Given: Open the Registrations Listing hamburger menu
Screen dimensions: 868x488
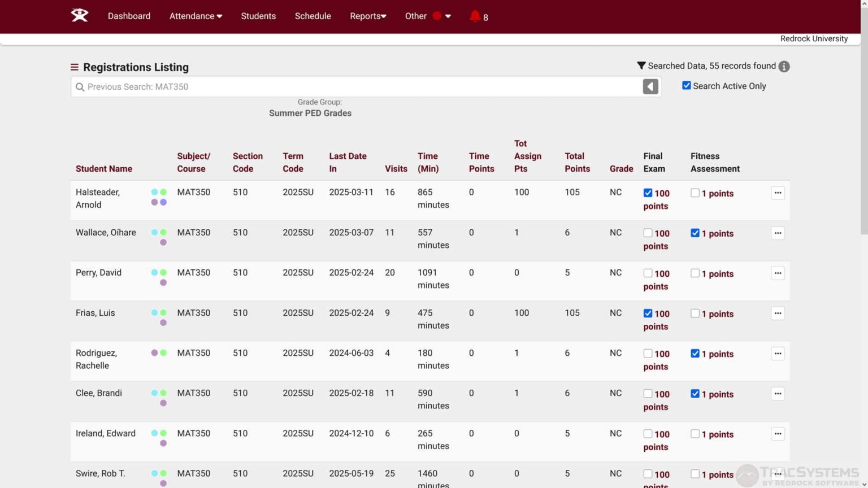Looking at the screenshot, I should [74, 67].
